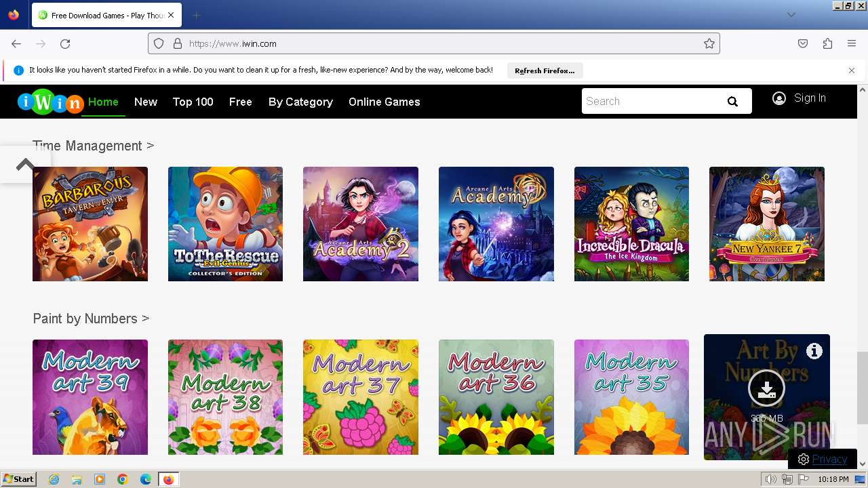868x488 pixels.
Task: Open the Firefox hamburger menu
Action: (x=852, y=43)
